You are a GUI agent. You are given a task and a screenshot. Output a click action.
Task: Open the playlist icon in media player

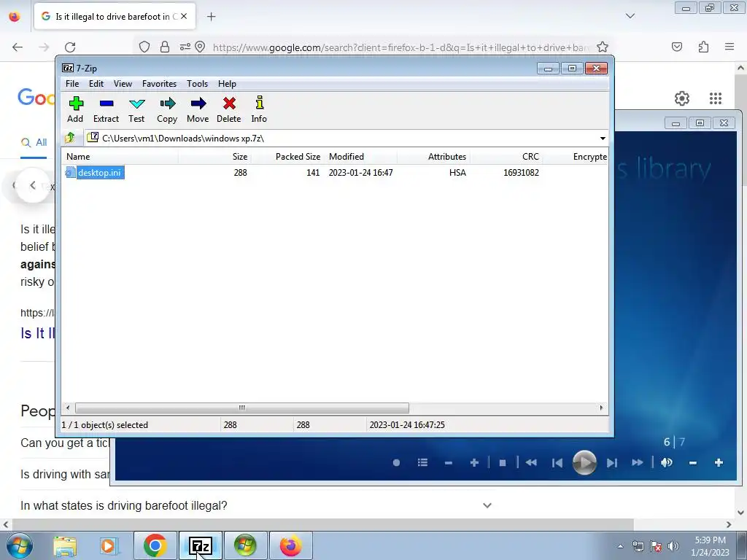pos(422,462)
